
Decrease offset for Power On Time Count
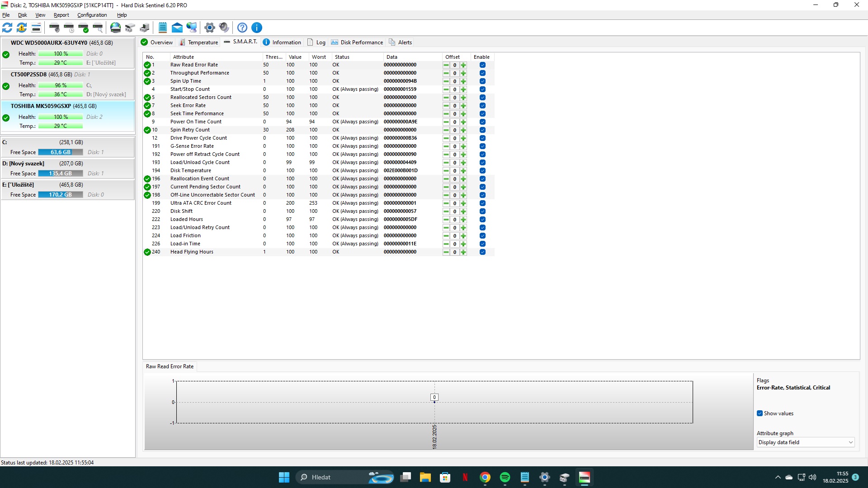pyautogui.click(x=446, y=122)
